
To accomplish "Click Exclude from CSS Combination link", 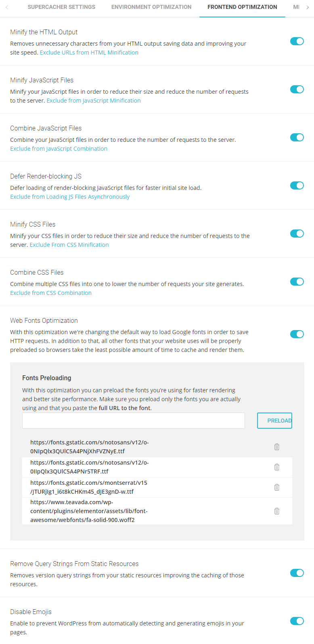I will [x=50, y=293].
